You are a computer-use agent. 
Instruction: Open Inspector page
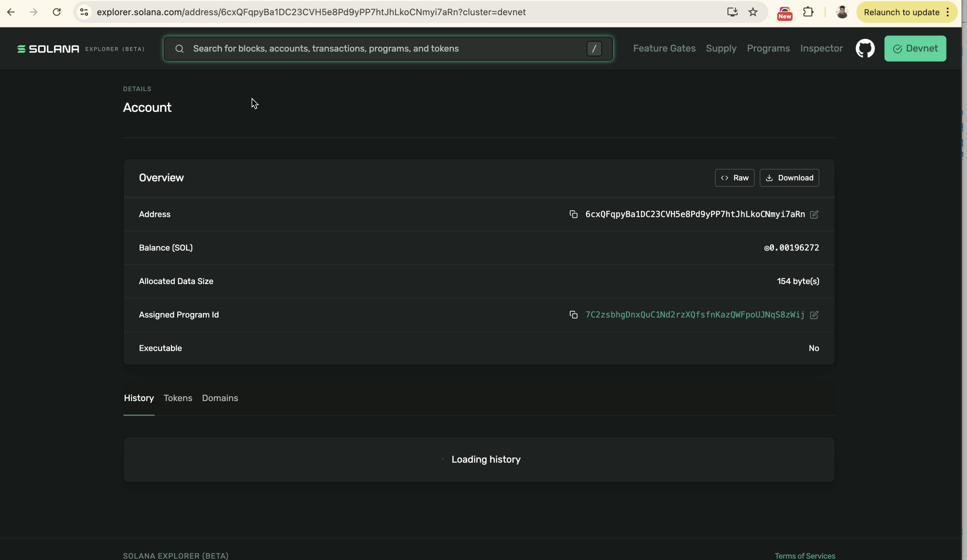(821, 48)
